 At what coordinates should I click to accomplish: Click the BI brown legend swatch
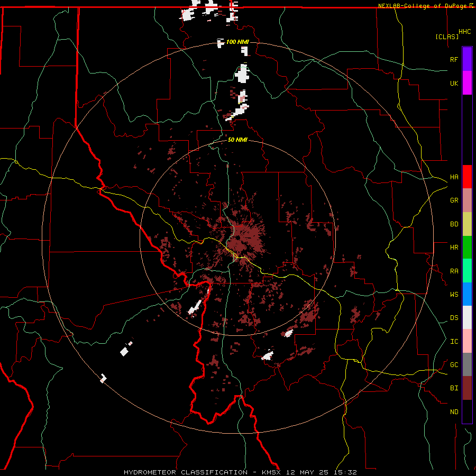(467, 388)
